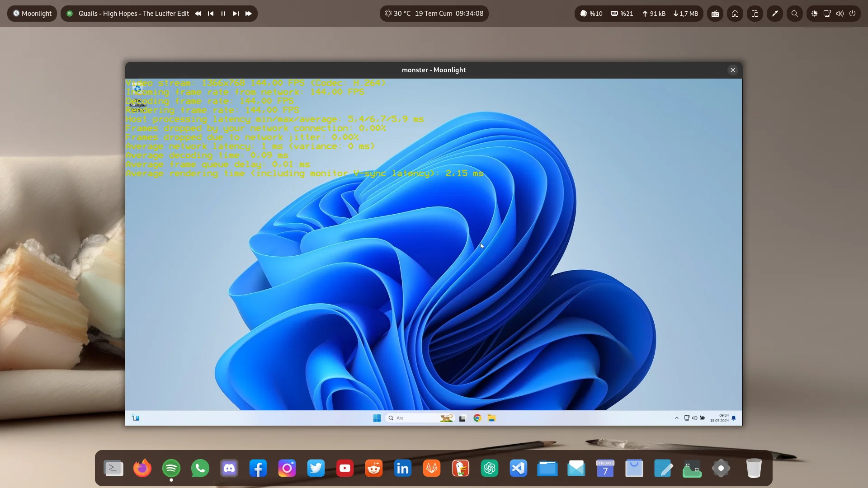
Task: Click the memory usage %21 indicator
Action: (622, 14)
